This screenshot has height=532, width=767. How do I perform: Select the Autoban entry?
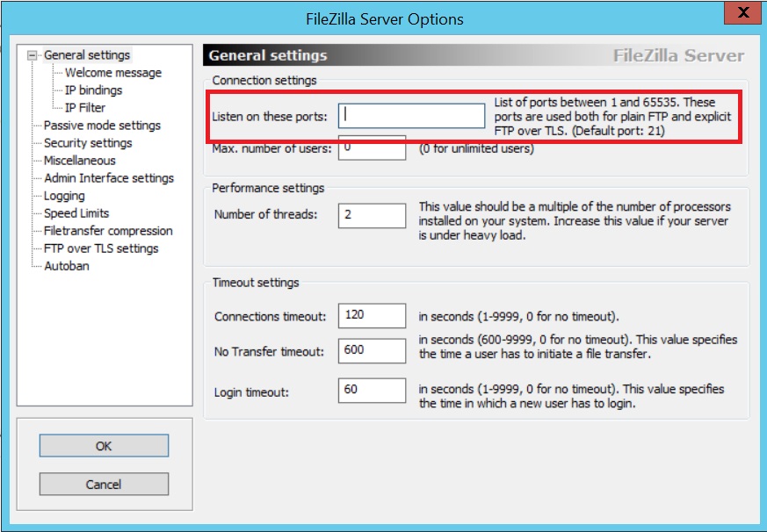coord(67,266)
